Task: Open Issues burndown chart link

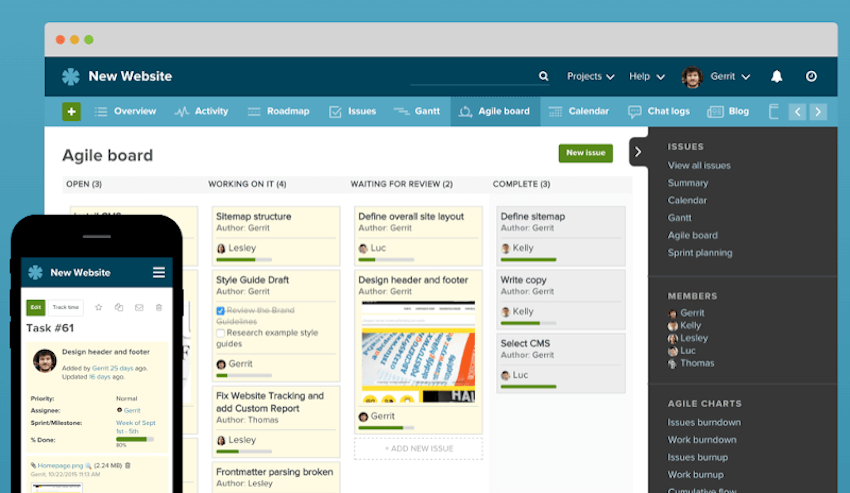Action: tap(704, 422)
